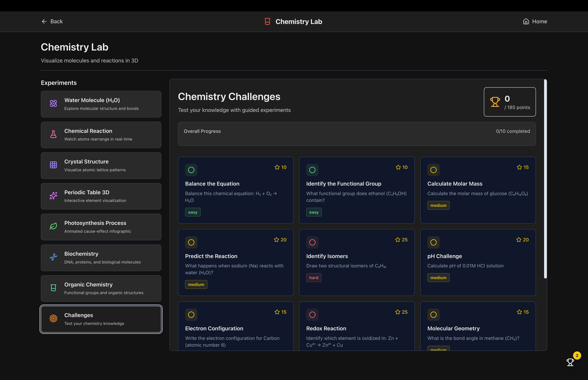Click the red beaker logo in header

point(267,21)
